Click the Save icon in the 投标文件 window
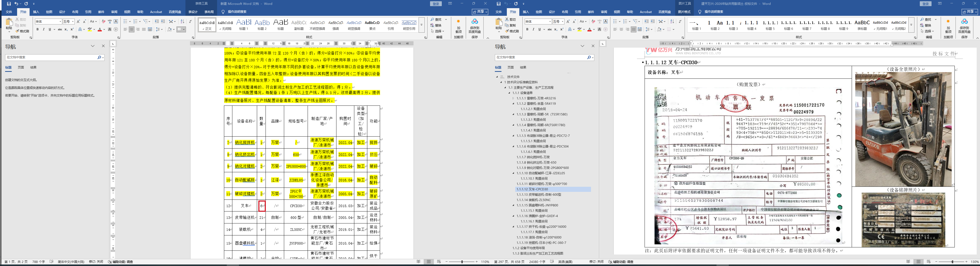Screen dimensions: 980x266 coord(498,4)
